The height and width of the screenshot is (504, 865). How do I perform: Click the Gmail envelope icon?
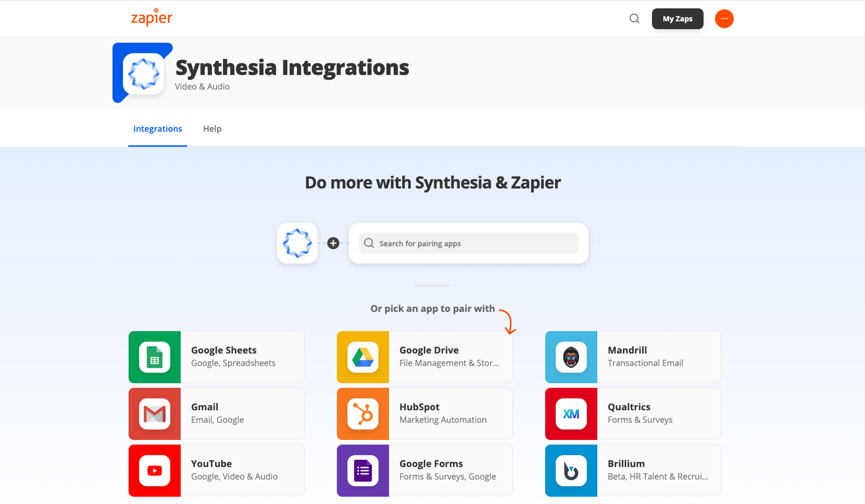[155, 414]
